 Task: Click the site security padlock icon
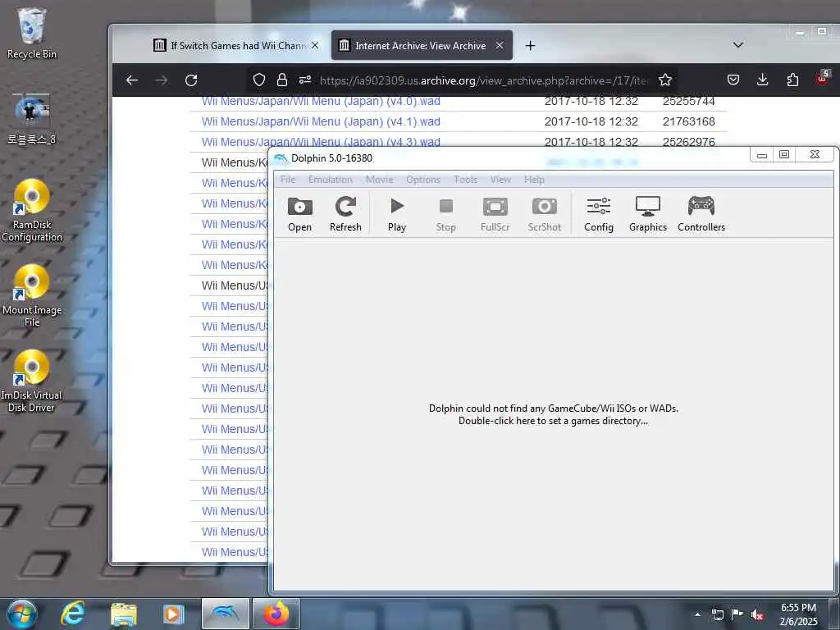(x=282, y=80)
